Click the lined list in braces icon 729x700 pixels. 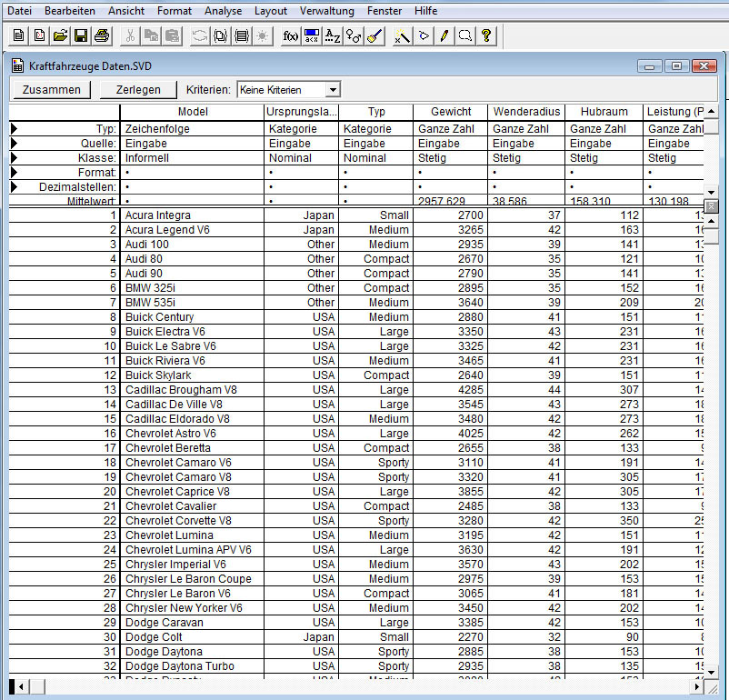242,35
